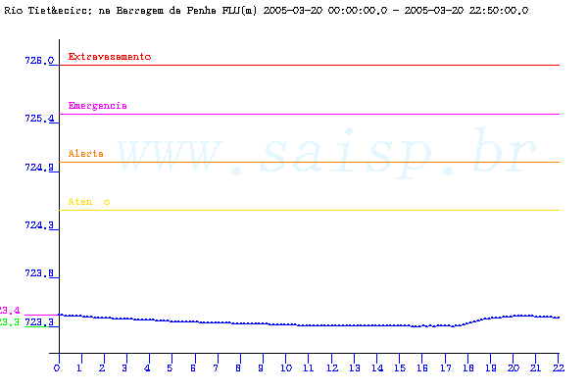588x392 pixels.
Task: Click the hour 8 label on x-axis
Action: tap(238, 368)
